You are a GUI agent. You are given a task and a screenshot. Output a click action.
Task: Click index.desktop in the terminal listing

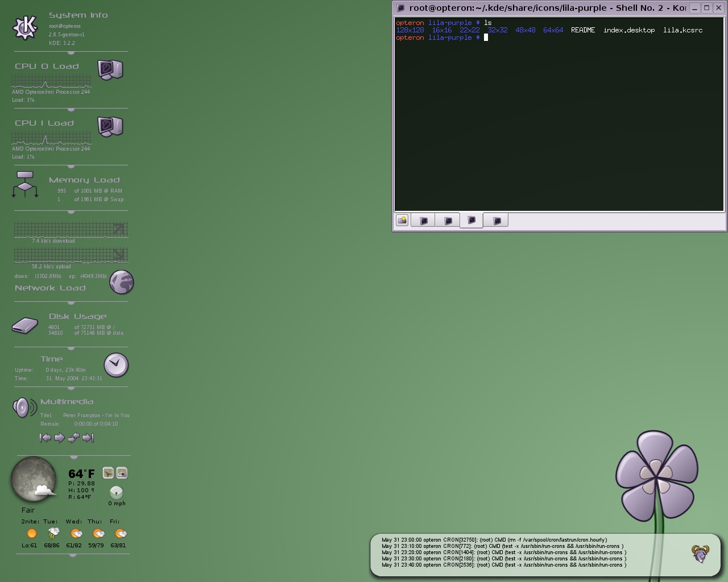coord(629,30)
